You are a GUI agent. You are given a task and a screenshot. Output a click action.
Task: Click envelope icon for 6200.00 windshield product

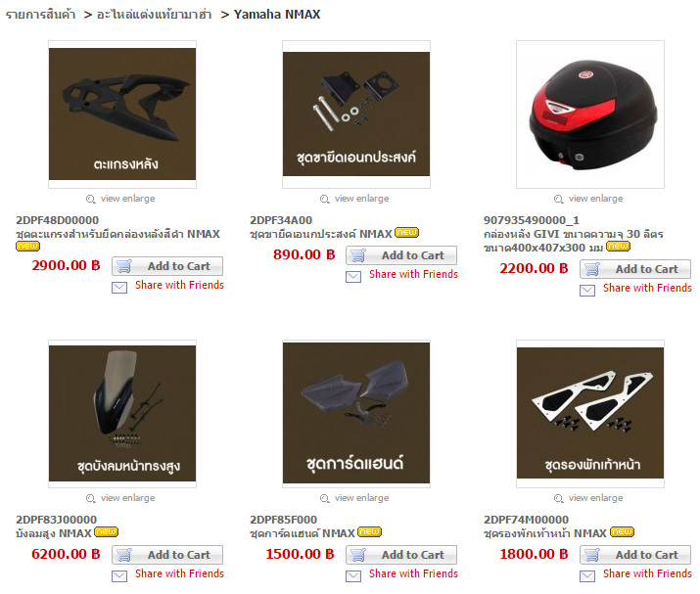119,576
